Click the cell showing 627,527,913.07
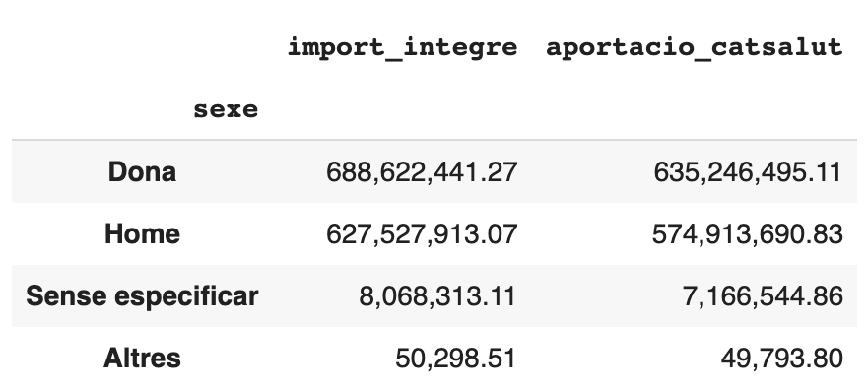This screenshot has height=392, width=868. pos(422,233)
